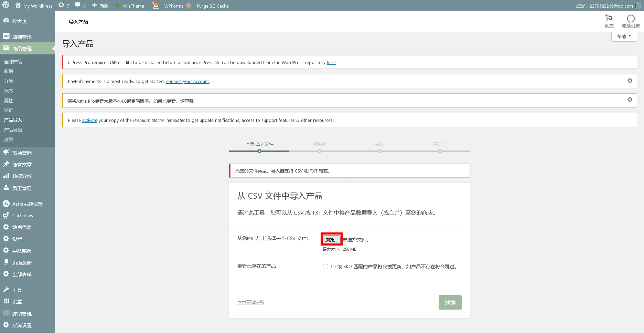This screenshot has height=333, width=644.
Task: Select the 仪表盘 dashboard icon in sidebar
Action: point(6,21)
